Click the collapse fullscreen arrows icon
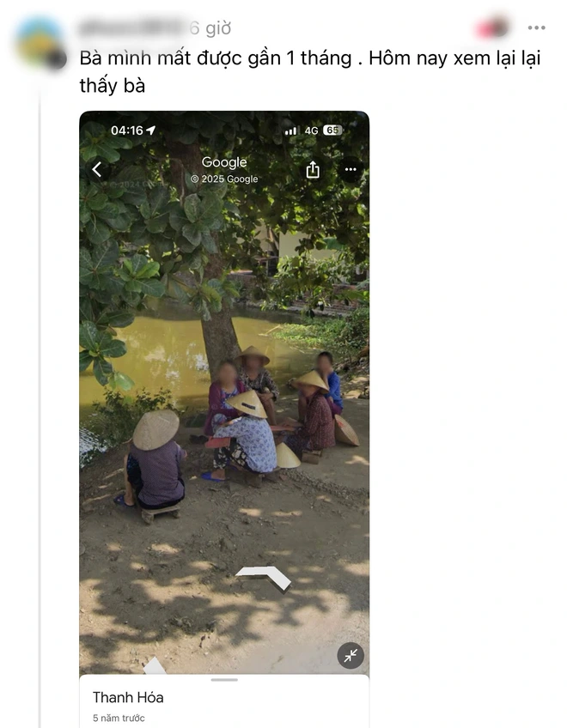The width and height of the screenshot is (567, 728). point(351,655)
